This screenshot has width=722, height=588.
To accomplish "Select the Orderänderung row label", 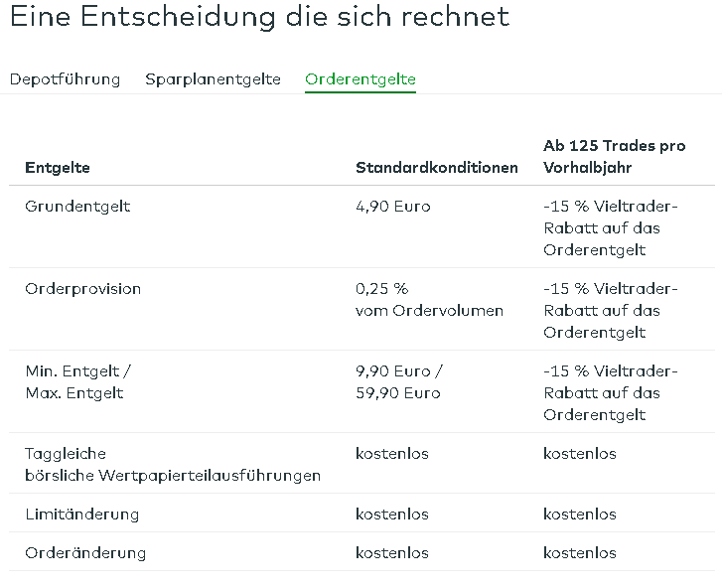I will point(85,553).
